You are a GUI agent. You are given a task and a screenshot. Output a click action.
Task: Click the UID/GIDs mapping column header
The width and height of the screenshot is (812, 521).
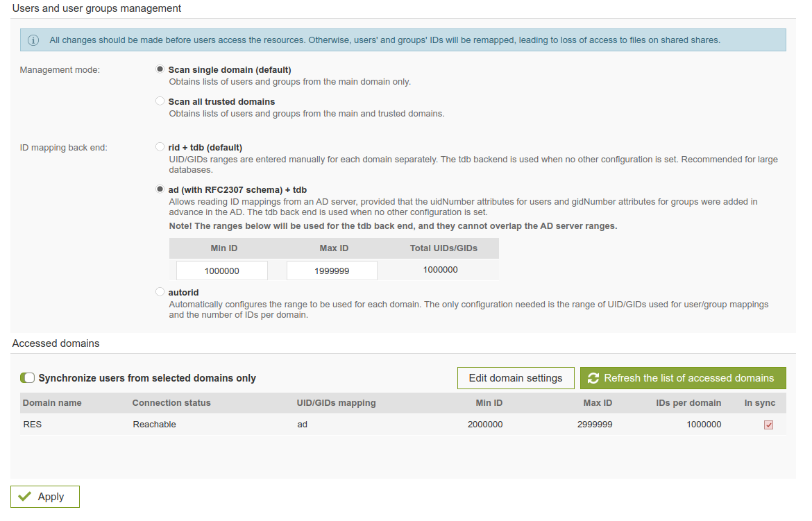[x=336, y=402]
